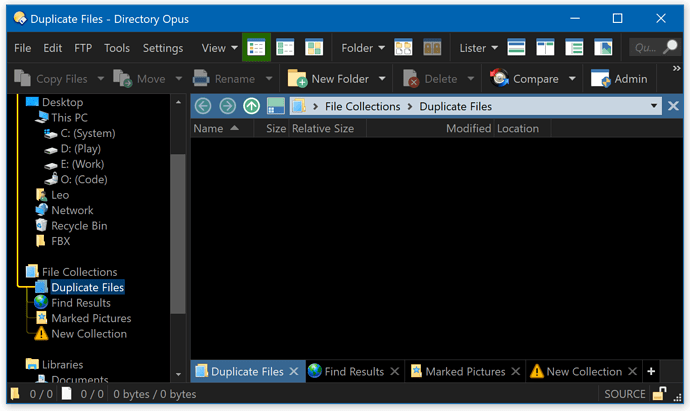690x411 pixels.
Task: Go back with the left arrow
Action: pos(203,106)
